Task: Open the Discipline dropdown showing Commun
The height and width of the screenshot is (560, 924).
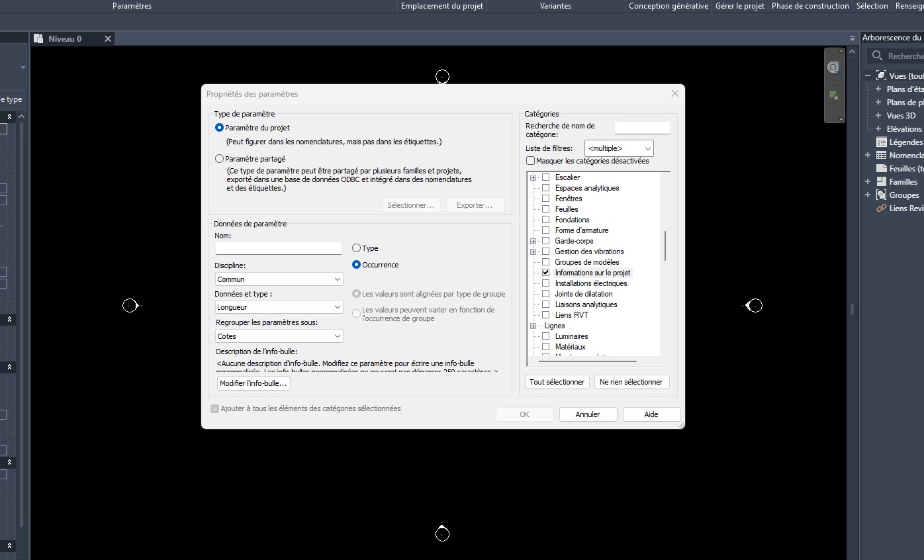Action: tap(279, 279)
